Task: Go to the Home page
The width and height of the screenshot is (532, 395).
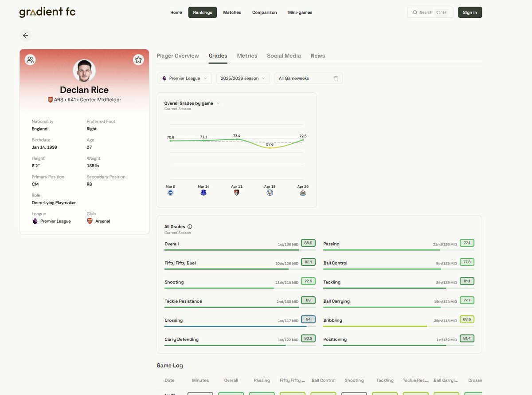Action: click(176, 12)
